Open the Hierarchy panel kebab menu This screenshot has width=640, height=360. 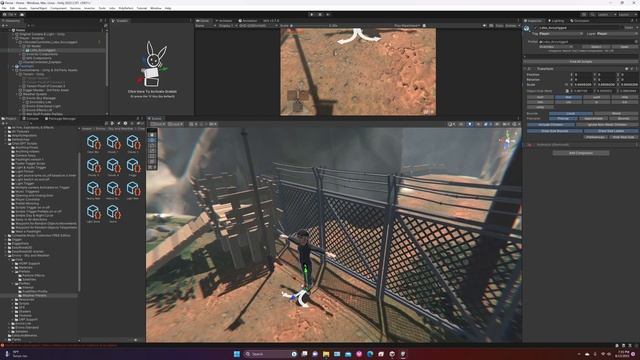coord(105,20)
